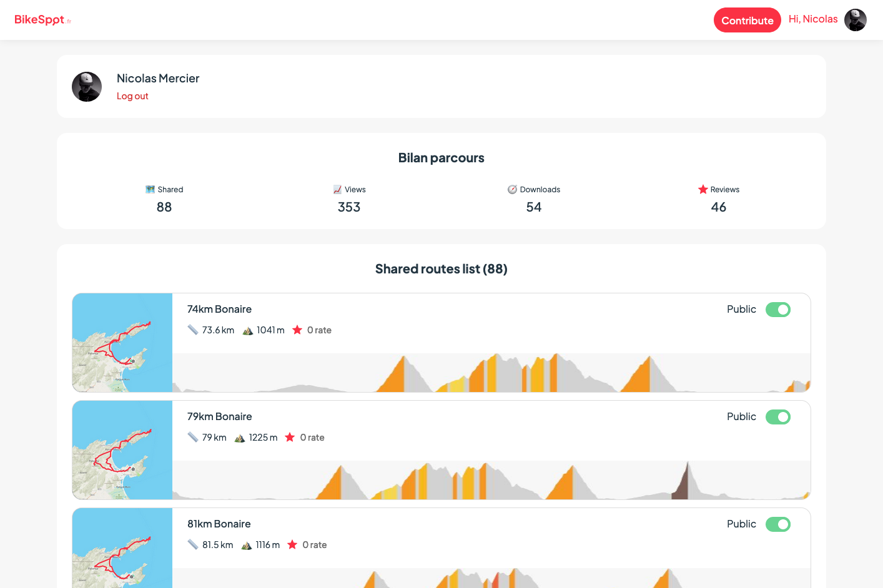Click the Reviews star icon

703,189
